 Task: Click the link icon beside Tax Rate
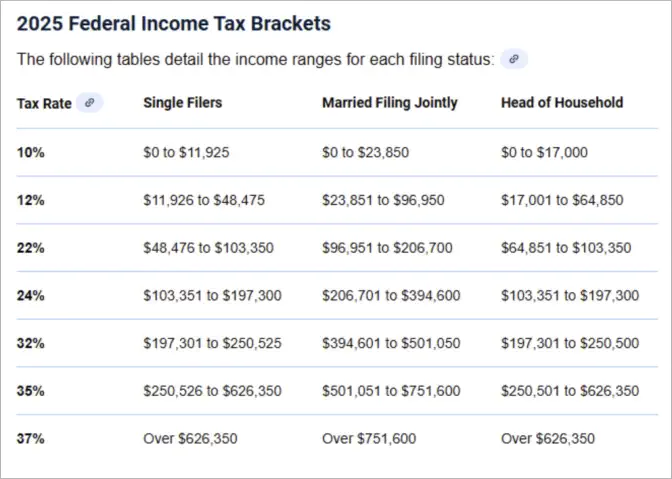point(90,102)
